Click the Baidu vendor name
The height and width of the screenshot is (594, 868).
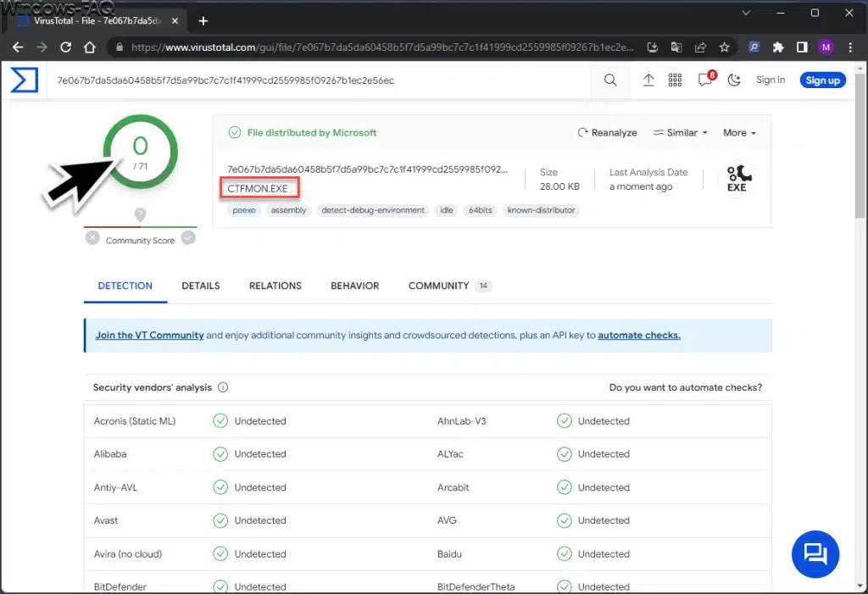click(449, 553)
